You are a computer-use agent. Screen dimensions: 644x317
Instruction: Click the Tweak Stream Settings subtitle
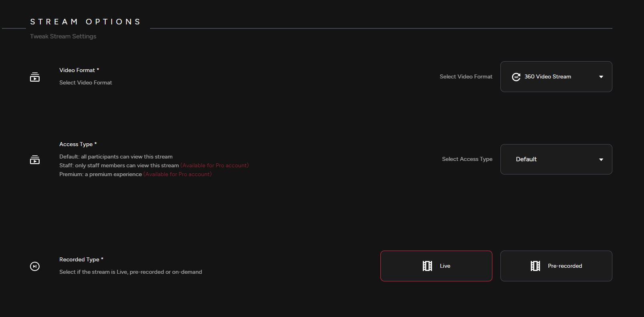click(x=63, y=36)
